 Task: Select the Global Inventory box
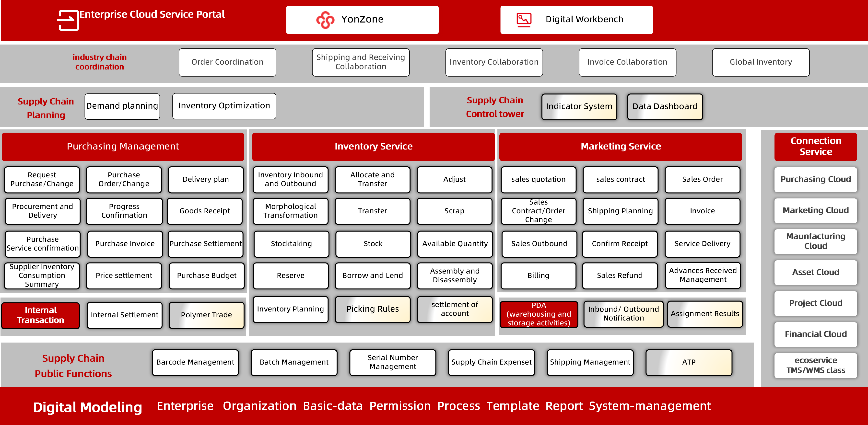tap(760, 62)
